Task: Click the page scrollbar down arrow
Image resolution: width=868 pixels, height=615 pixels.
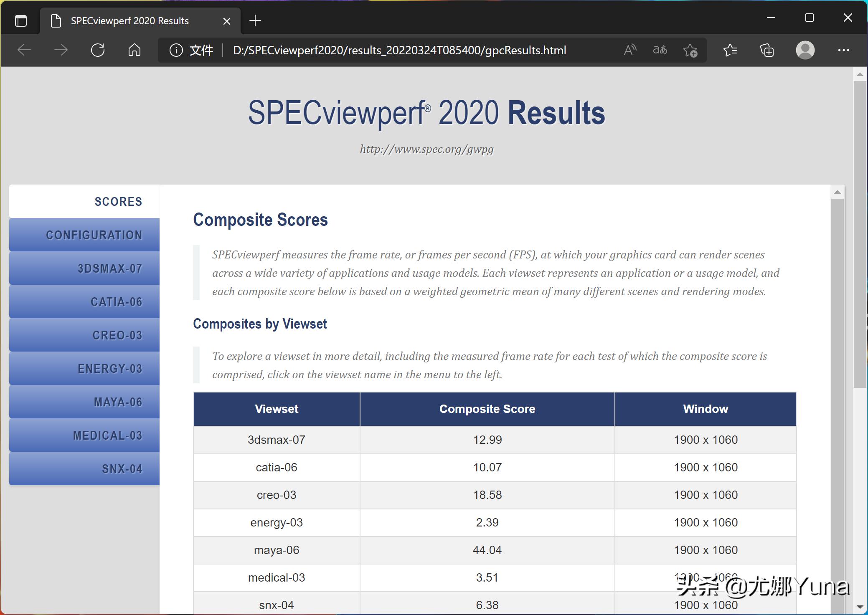Action: pos(860,606)
